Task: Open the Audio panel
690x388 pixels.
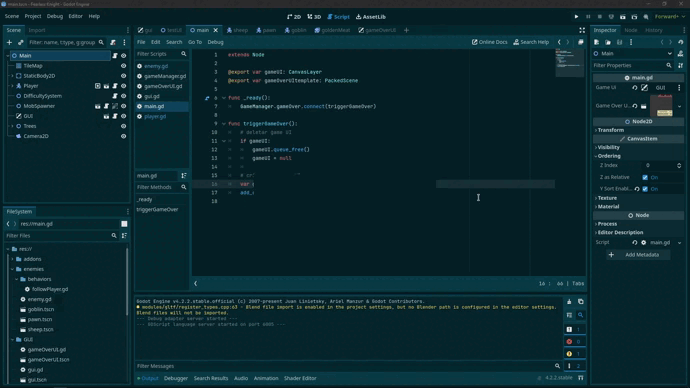Action: point(241,378)
